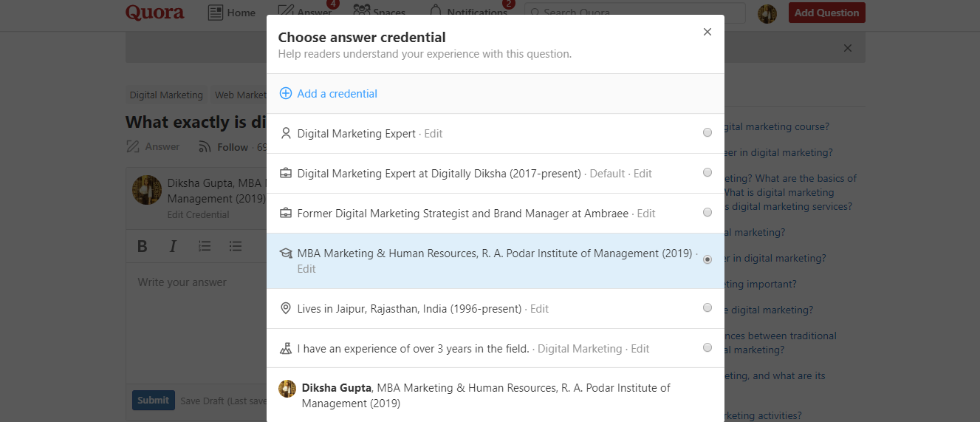Edit the Lives in Jaipur credential
The height and width of the screenshot is (422, 980).
pos(539,309)
